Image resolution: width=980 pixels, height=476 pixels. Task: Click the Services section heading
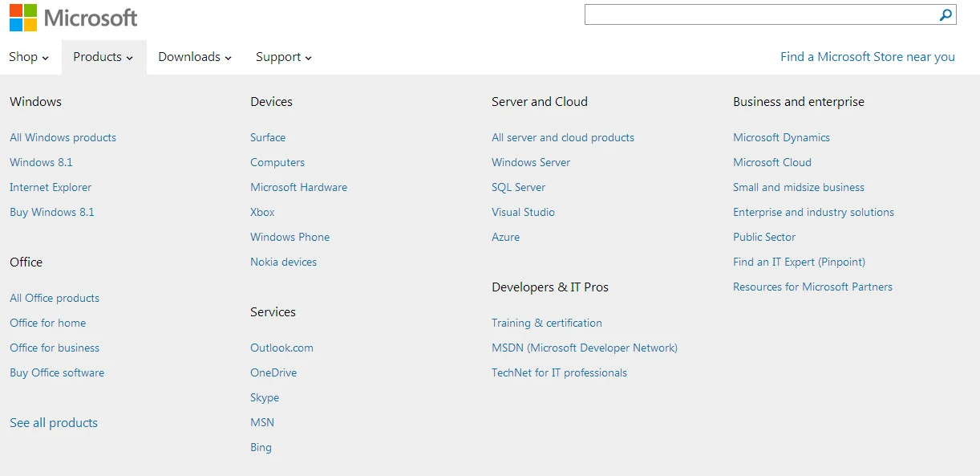pyautogui.click(x=273, y=312)
